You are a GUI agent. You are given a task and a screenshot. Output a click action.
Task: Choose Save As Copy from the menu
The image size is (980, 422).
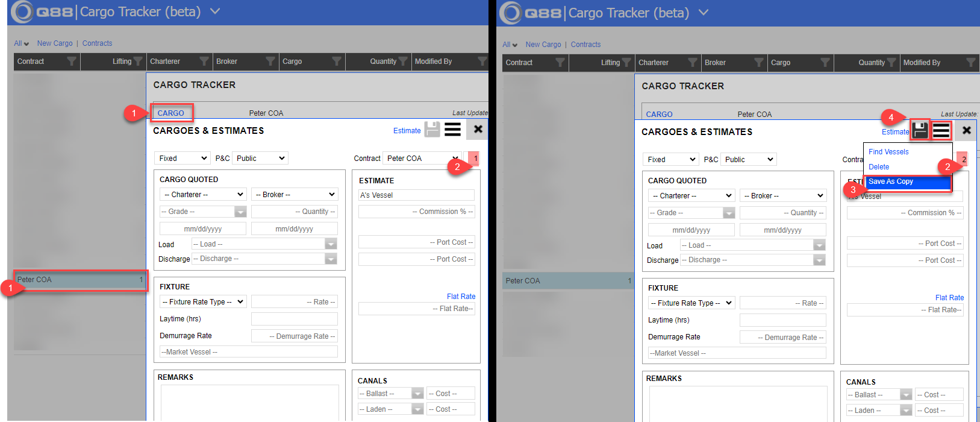click(x=908, y=181)
